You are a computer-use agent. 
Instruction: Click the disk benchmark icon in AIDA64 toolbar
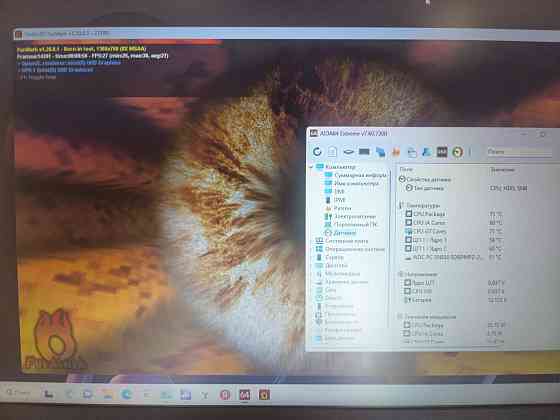(x=348, y=152)
